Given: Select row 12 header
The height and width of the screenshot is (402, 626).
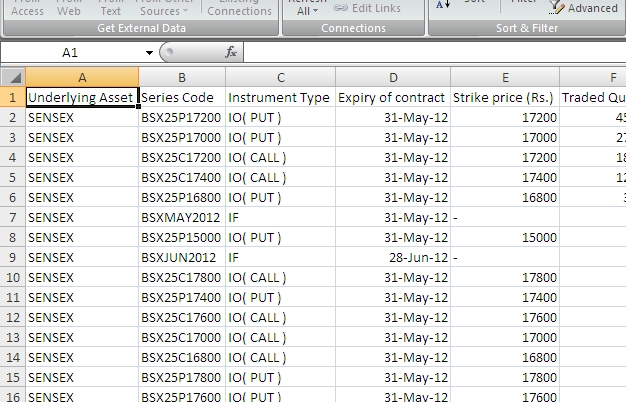Looking at the screenshot, I should (13, 317).
